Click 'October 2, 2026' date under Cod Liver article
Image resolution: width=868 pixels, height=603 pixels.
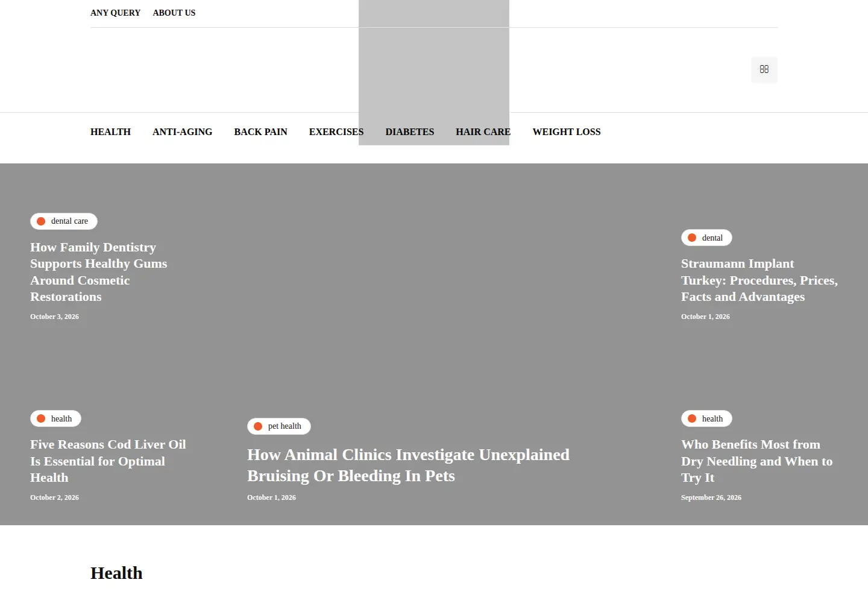[54, 497]
